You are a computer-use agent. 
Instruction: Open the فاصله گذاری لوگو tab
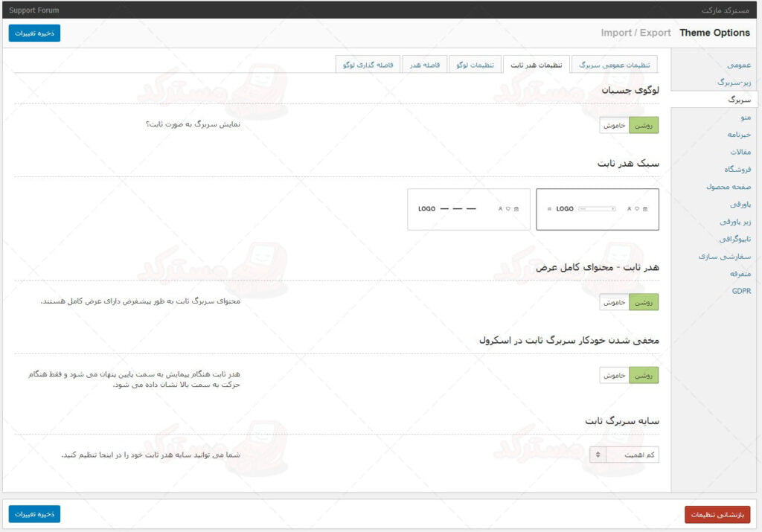pos(368,65)
